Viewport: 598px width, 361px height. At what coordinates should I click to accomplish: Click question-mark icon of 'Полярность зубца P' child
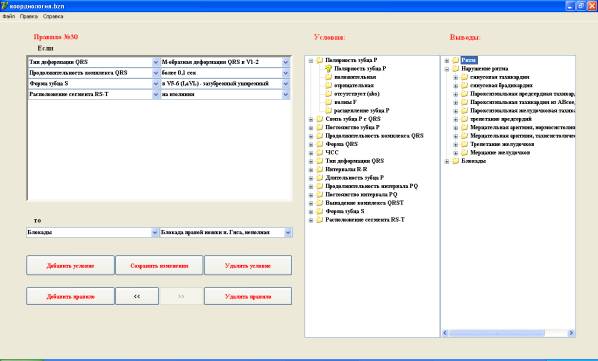pyautogui.click(x=328, y=69)
